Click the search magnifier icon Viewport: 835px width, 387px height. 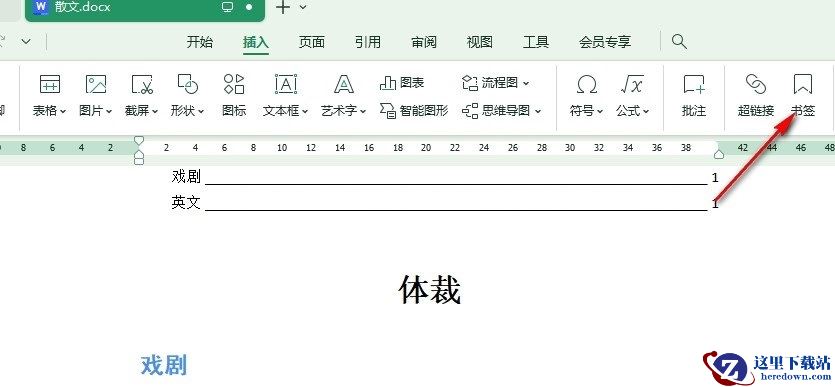(679, 42)
